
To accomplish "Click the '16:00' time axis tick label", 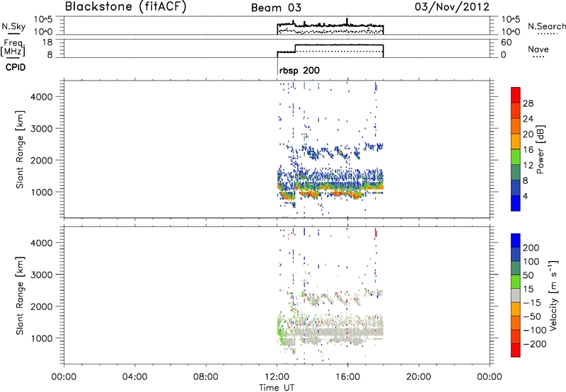I will pos(347,377).
